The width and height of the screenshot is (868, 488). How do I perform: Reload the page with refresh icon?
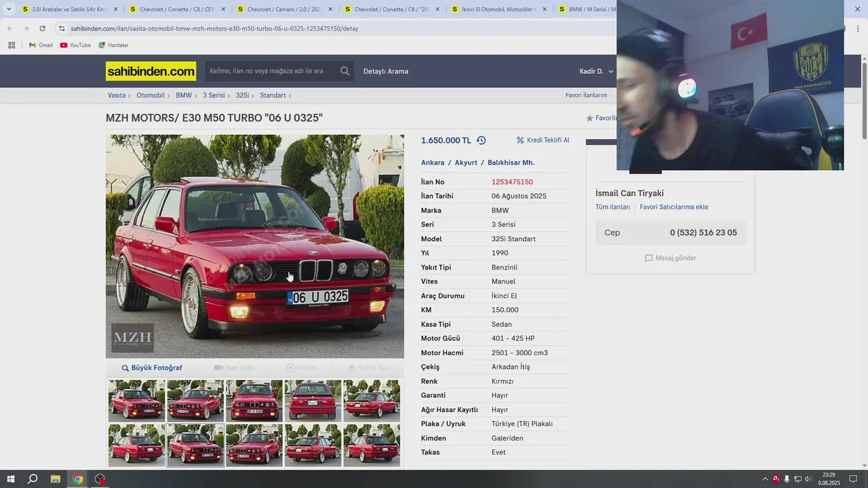42,28
